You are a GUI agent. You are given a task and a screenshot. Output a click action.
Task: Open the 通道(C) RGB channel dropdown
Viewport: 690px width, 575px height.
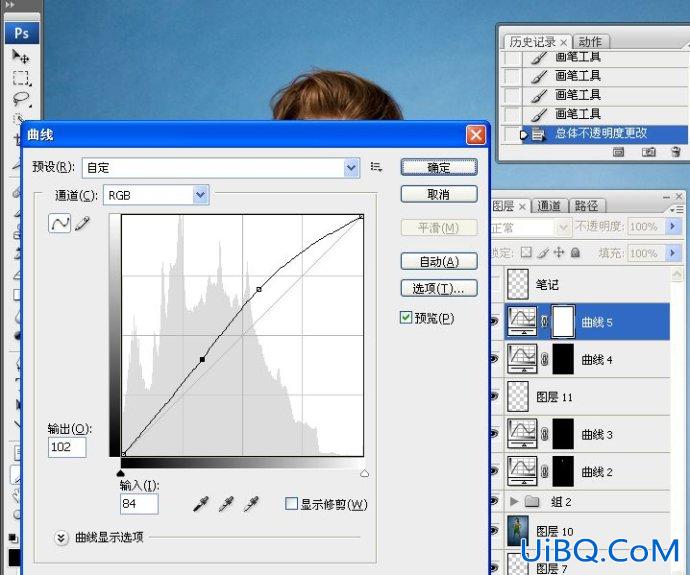201,195
